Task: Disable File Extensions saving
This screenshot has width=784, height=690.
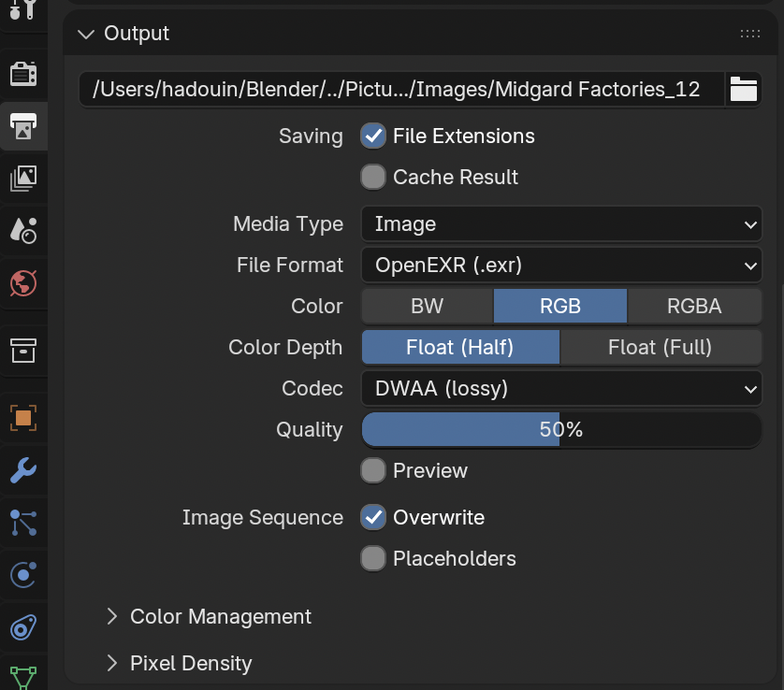Action: [373, 136]
